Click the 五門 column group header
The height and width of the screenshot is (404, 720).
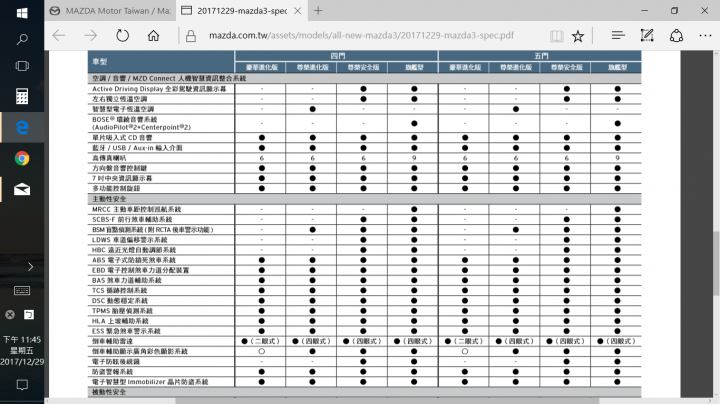pyautogui.click(x=540, y=56)
